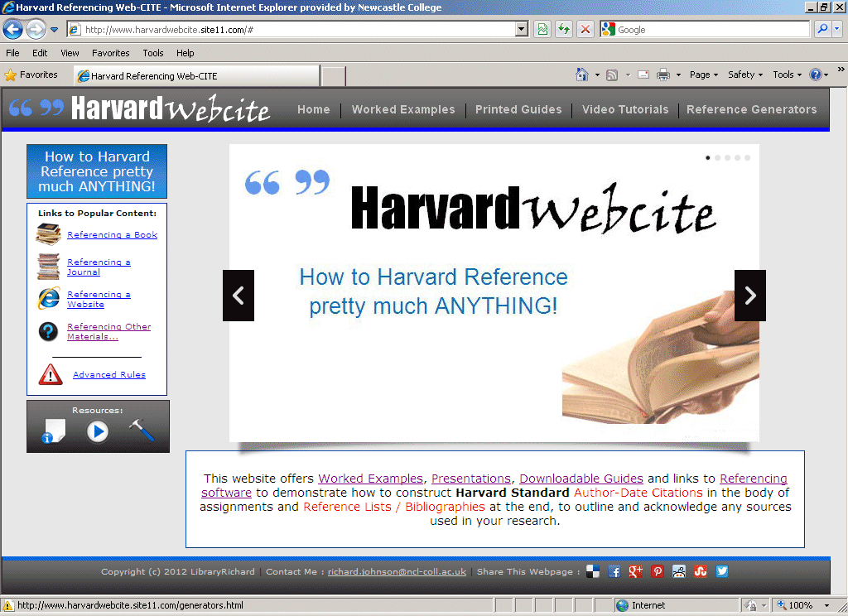848x616 pixels.
Task: Click the browser Forward arrow button
Action: [36, 29]
